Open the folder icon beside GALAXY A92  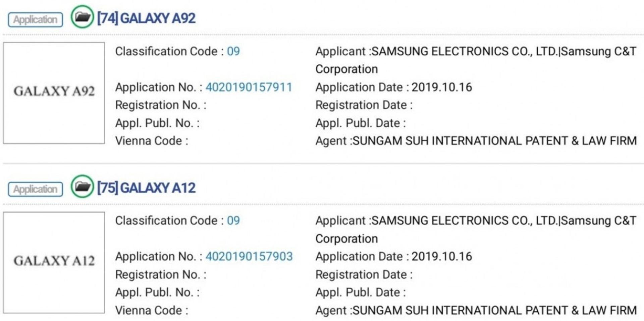point(82,17)
